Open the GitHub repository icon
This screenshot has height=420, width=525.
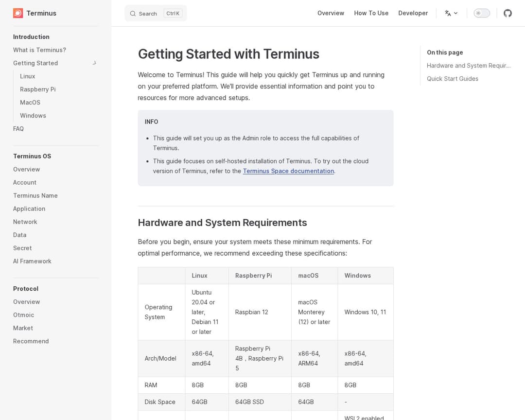click(507, 13)
